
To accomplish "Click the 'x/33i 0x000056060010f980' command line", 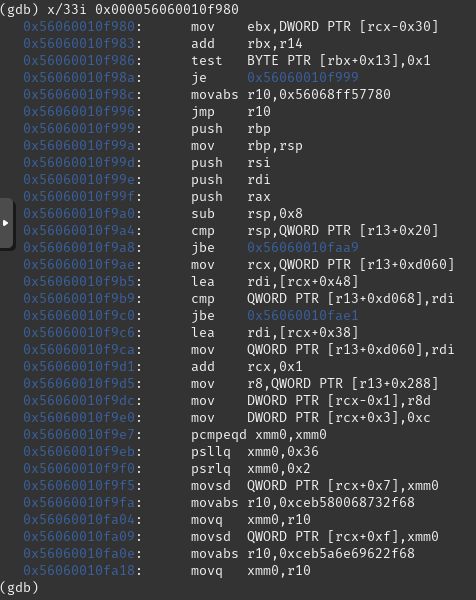I will [x=143, y=9].
